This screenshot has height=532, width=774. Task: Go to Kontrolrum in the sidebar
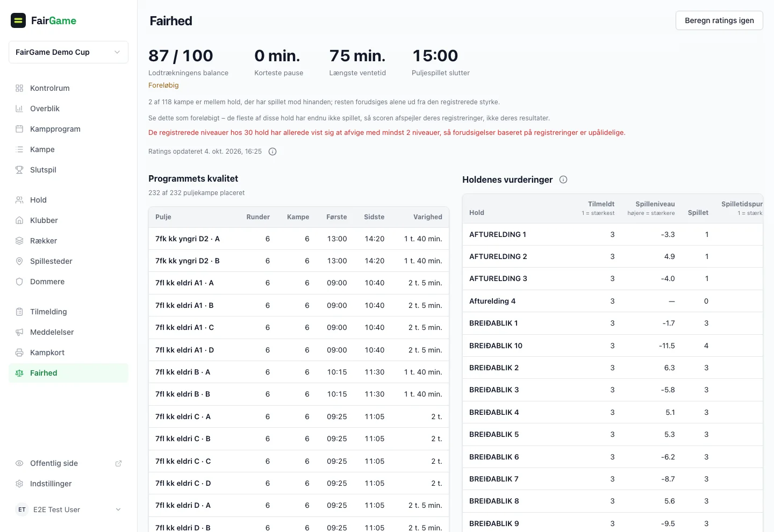[68, 88]
